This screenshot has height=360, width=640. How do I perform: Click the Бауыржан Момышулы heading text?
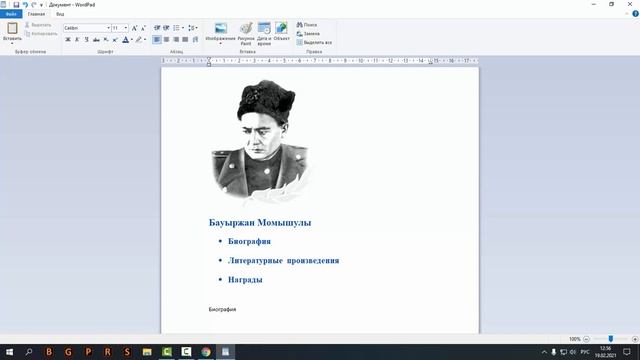[260, 223]
